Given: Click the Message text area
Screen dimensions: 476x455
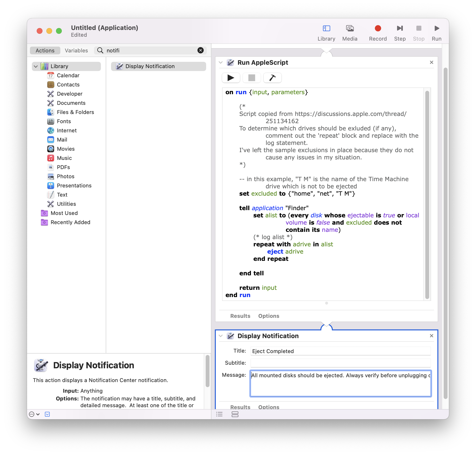Looking at the screenshot, I should click(x=340, y=384).
